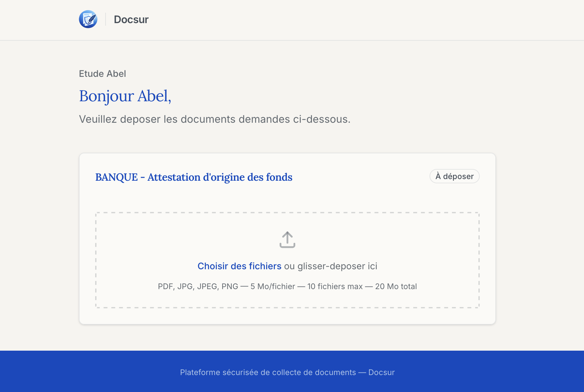
Task: Click the file size limits text line
Action: tap(287, 287)
